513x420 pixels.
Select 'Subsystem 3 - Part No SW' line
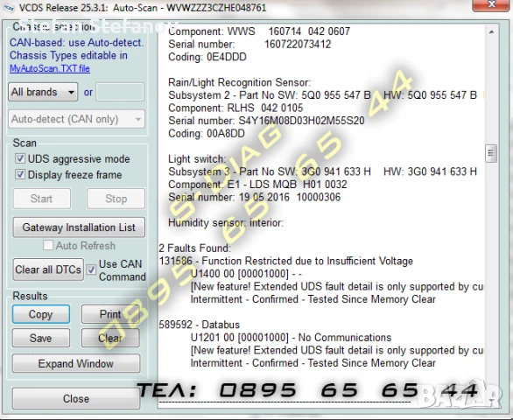tap(322, 171)
